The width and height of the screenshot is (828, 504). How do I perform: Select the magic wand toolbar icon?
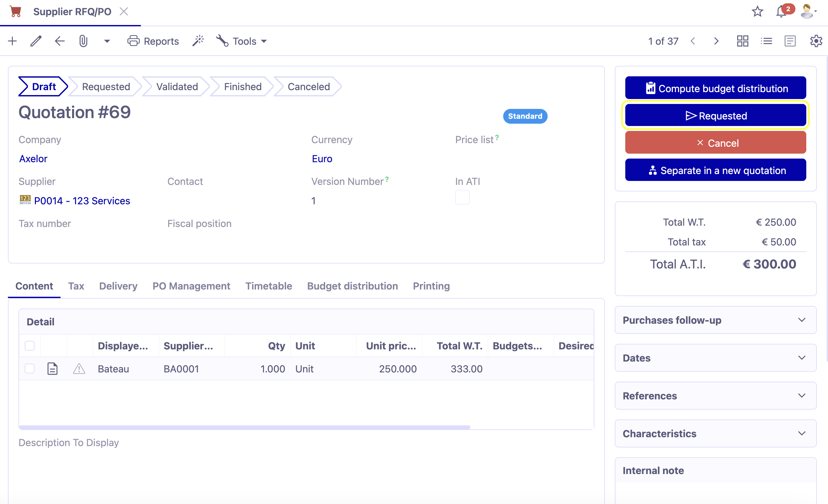(x=198, y=41)
